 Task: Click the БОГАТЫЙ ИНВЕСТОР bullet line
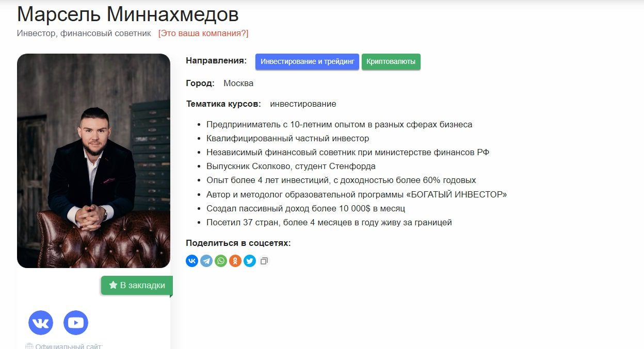[357, 194]
